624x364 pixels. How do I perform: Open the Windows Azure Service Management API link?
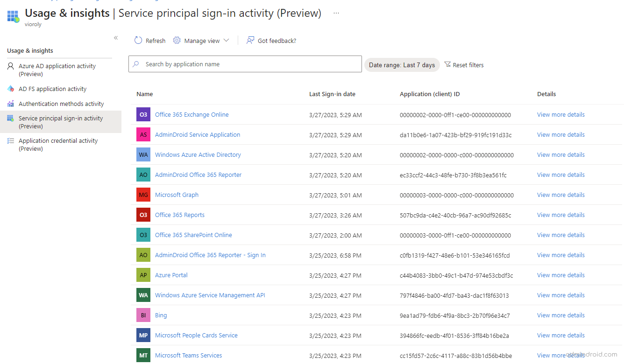pyautogui.click(x=210, y=295)
